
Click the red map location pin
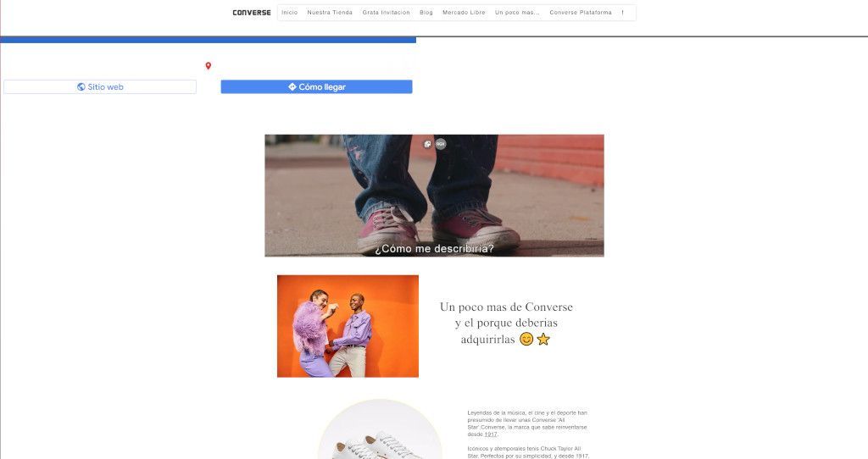point(209,66)
